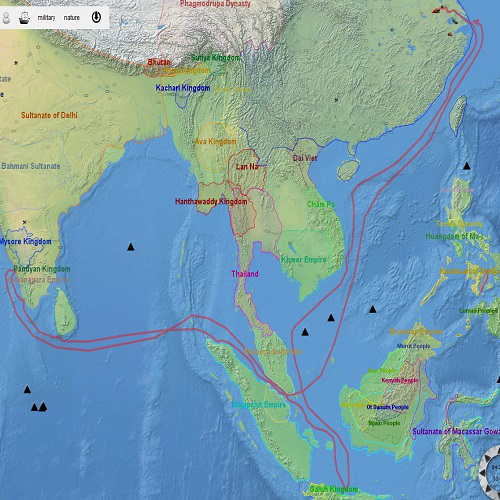Select the Cham Pa label

coord(320,204)
